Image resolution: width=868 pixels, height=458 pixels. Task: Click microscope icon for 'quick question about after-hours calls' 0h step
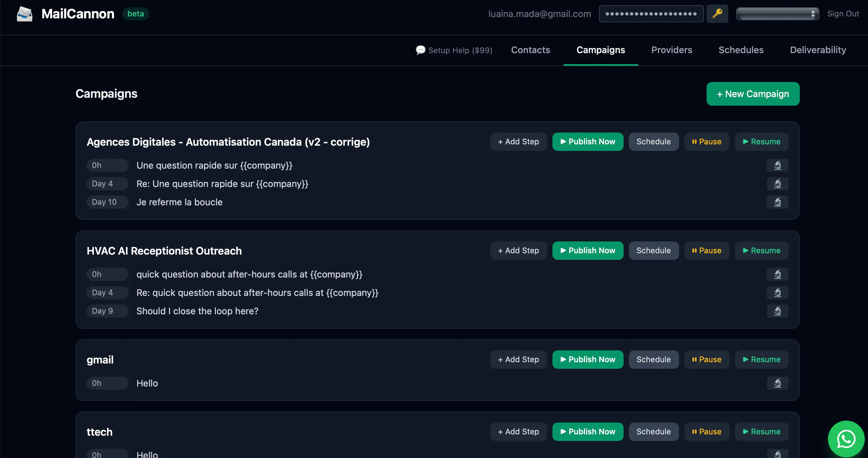tap(777, 274)
